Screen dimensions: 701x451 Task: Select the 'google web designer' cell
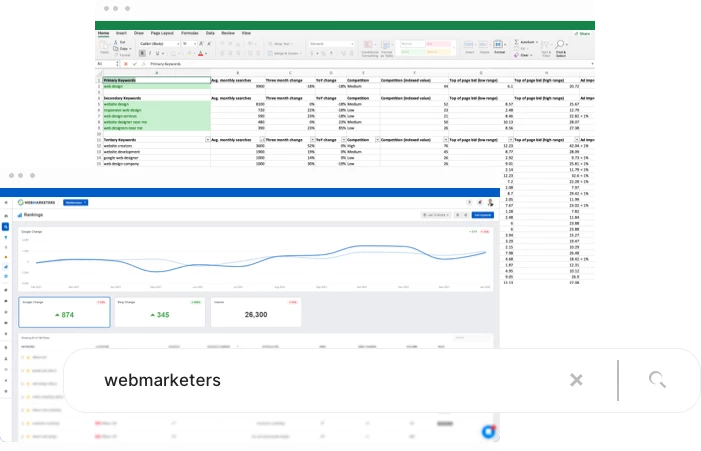(156, 158)
